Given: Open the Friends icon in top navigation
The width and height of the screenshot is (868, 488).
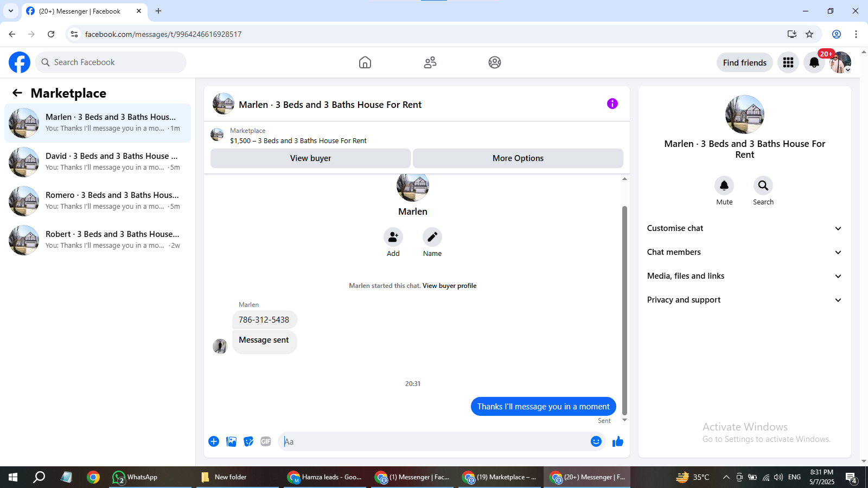Looking at the screenshot, I should (430, 62).
